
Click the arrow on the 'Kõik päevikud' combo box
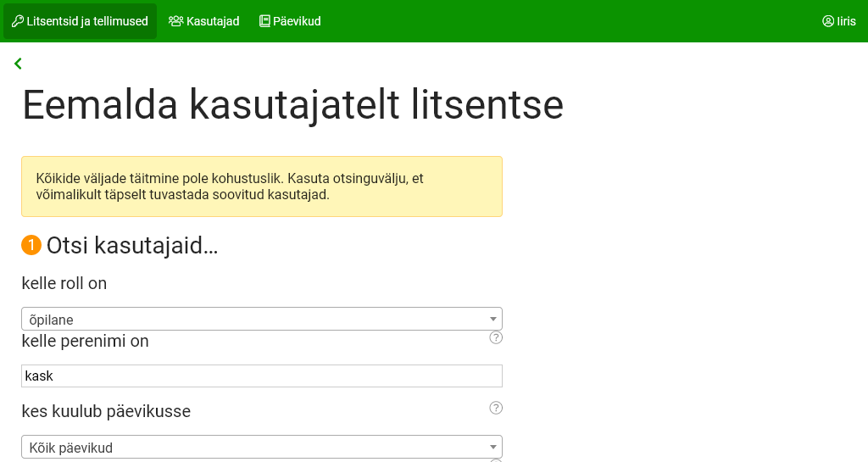(x=492, y=447)
